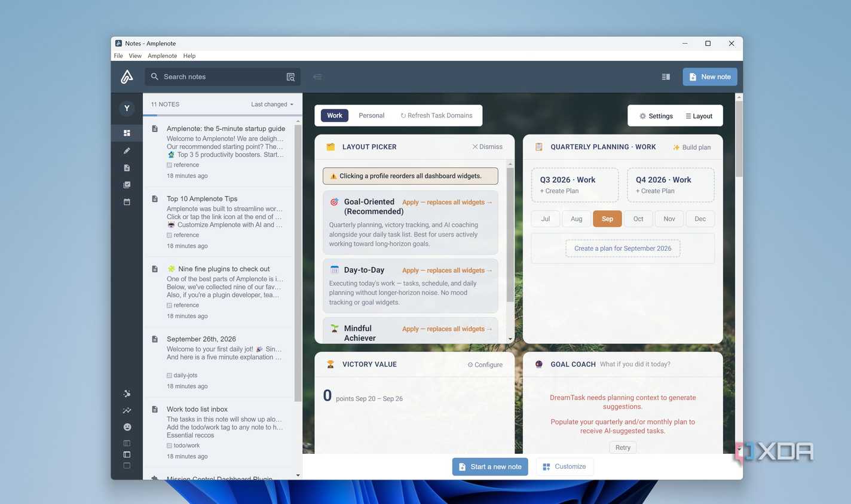Click the Quarterly Planning clipboard icon
The width and height of the screenshot is (851, 504).
tap(539, 147)
